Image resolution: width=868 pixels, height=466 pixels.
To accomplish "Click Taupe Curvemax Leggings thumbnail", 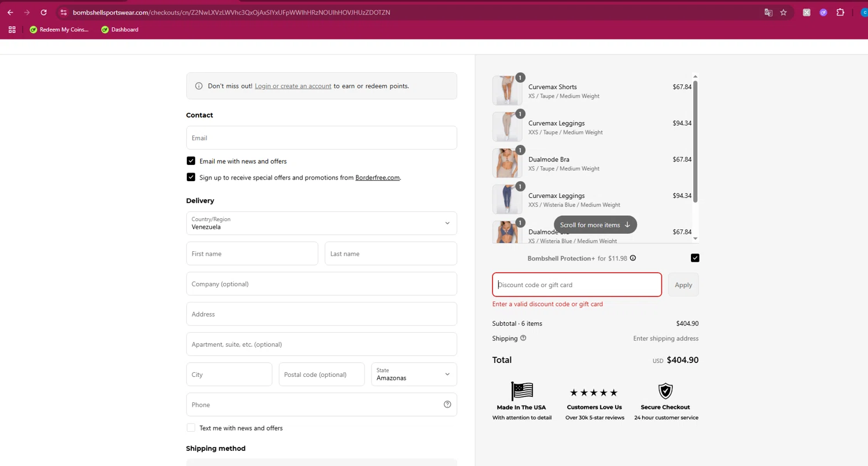I will 507,127.
